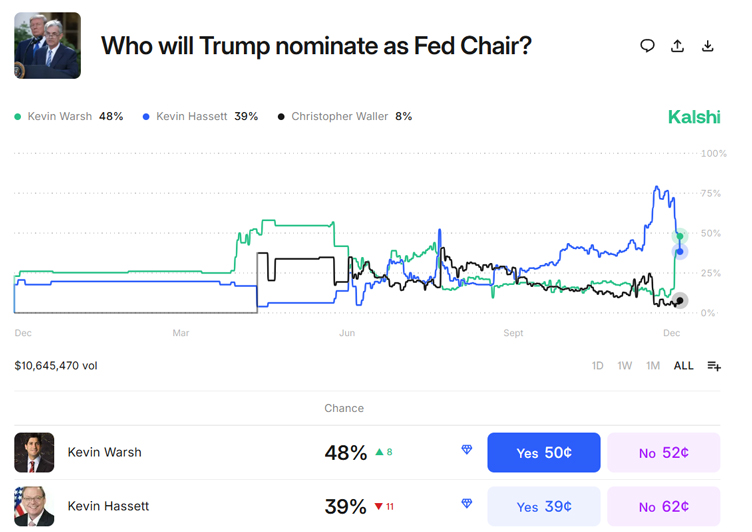
Task: Select the 1W time range
Action: (625, 366)
